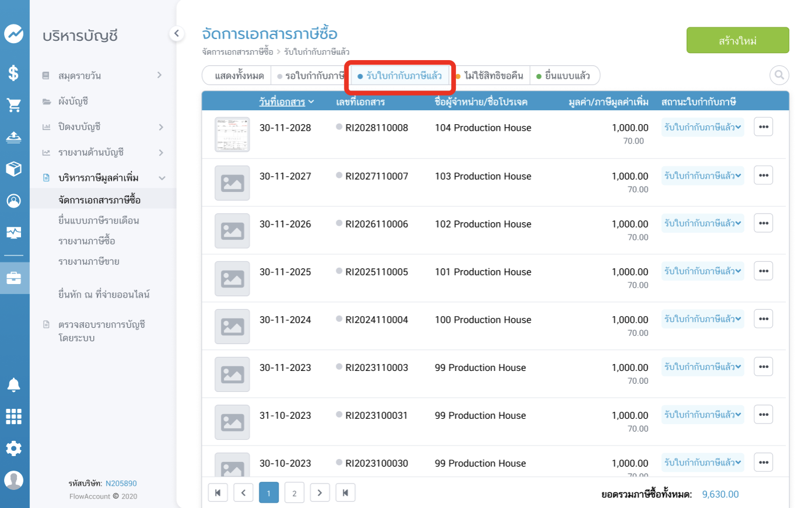The image size is (812, 508).
Task: Click the notification bell icon
Action: click(x=14, y=385)
